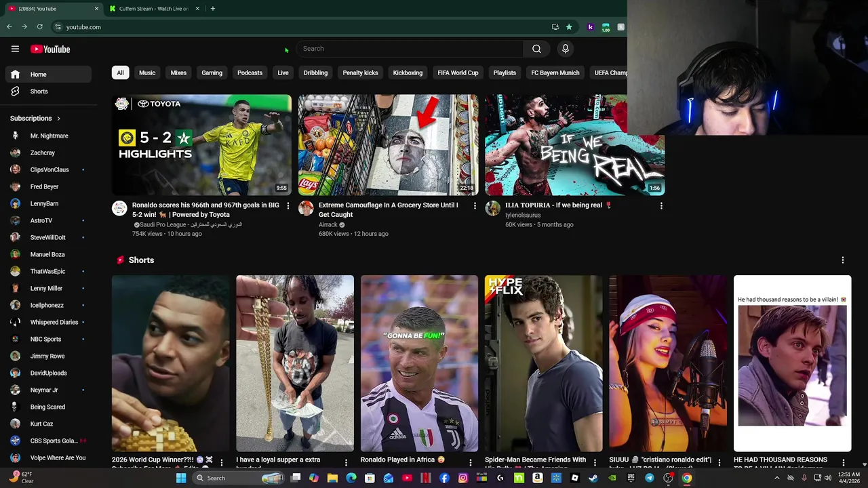Screen dimensions: 868x488
Task: Start voice search with the microphone
Action: click(x=565, y=49)
